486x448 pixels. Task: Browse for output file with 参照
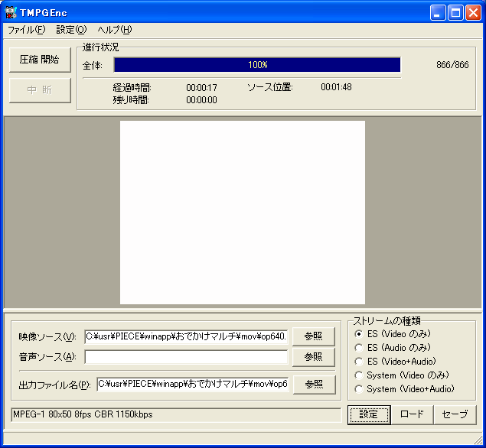coord(315,385)
